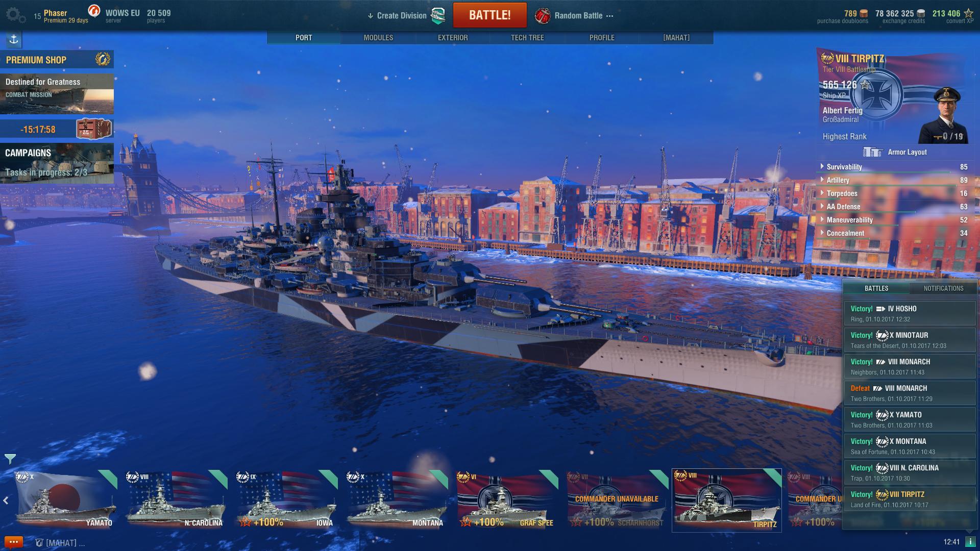
Task: Switch to Notifications tab
Action: point(943,288)
